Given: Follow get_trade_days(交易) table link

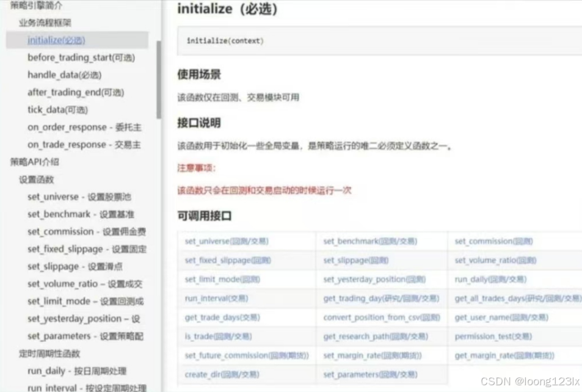Looking at the screenshot, I should click(222, 318).
